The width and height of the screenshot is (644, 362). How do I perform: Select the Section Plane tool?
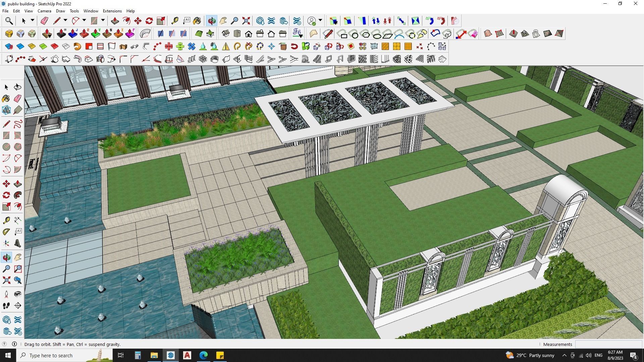[x=18, y=306]
